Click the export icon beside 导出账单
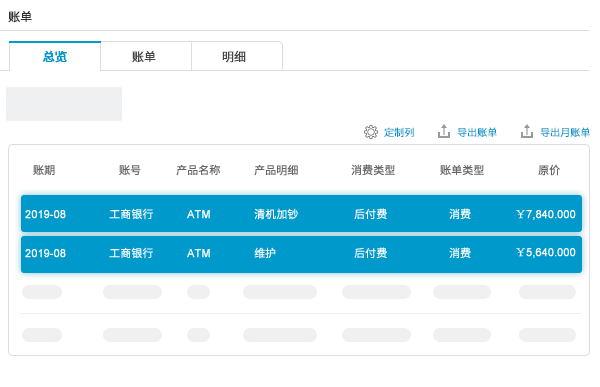The image size is (600, 387). click(443, 131)
